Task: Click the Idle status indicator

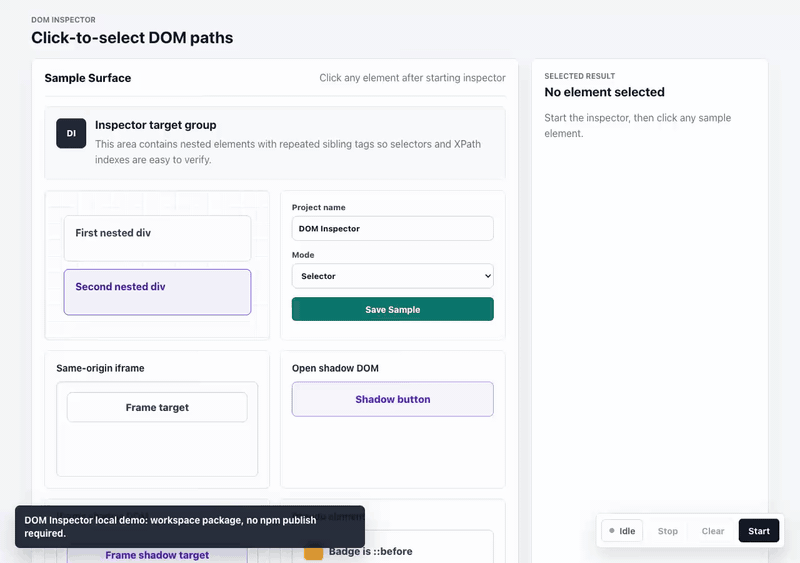Action: pos(622,531)
